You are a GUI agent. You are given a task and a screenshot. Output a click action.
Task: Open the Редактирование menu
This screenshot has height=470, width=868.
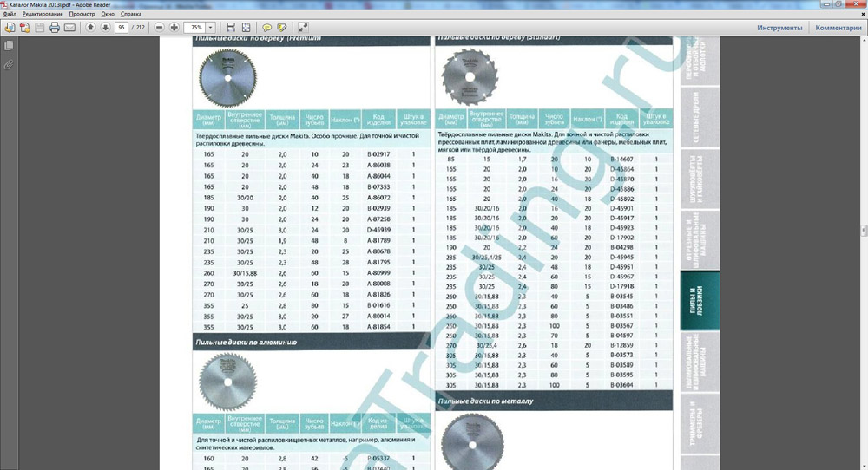(x=43, y=14)
